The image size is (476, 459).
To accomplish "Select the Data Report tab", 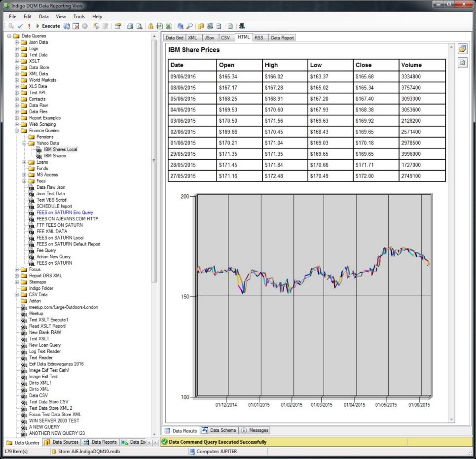I will (x=284, y=37).
